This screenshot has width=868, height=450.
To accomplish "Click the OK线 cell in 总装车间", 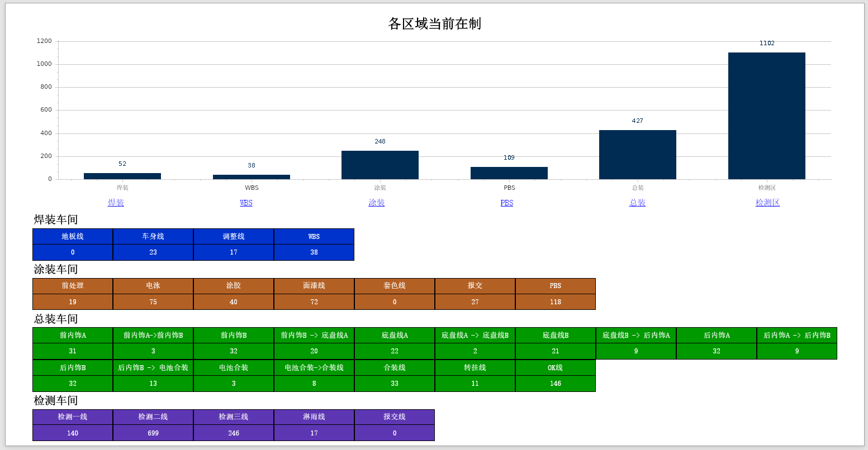I will [x=555, y=368].
